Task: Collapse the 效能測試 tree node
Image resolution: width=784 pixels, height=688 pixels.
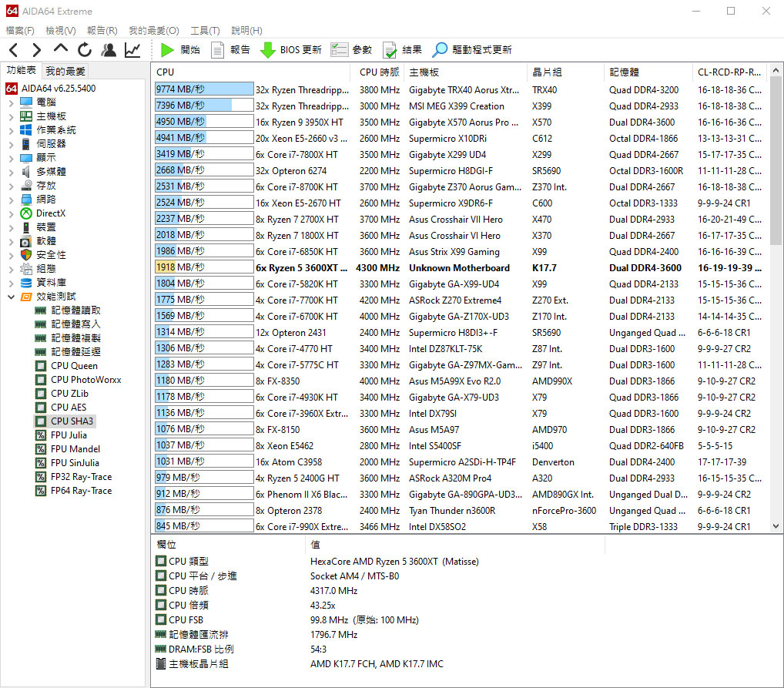Action: [x=11, y=297]
